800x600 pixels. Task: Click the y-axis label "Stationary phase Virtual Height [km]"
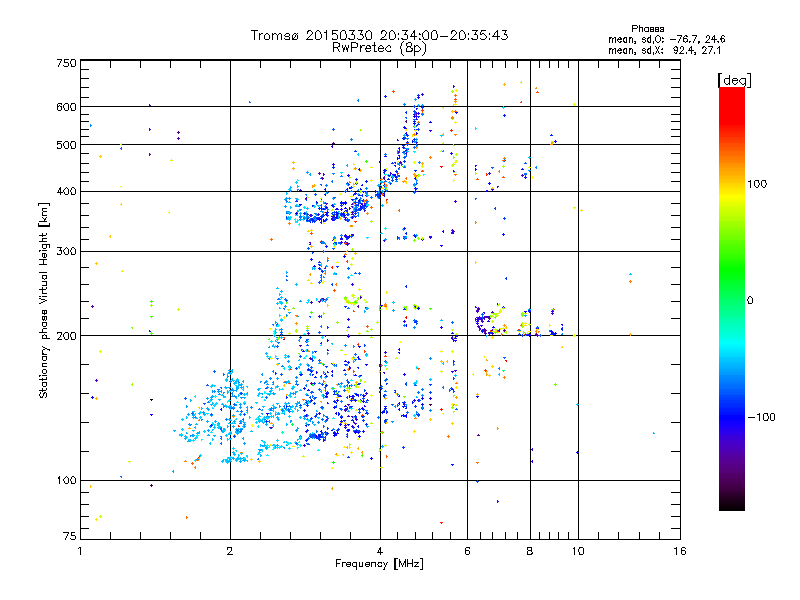click(x=43, y=300)
